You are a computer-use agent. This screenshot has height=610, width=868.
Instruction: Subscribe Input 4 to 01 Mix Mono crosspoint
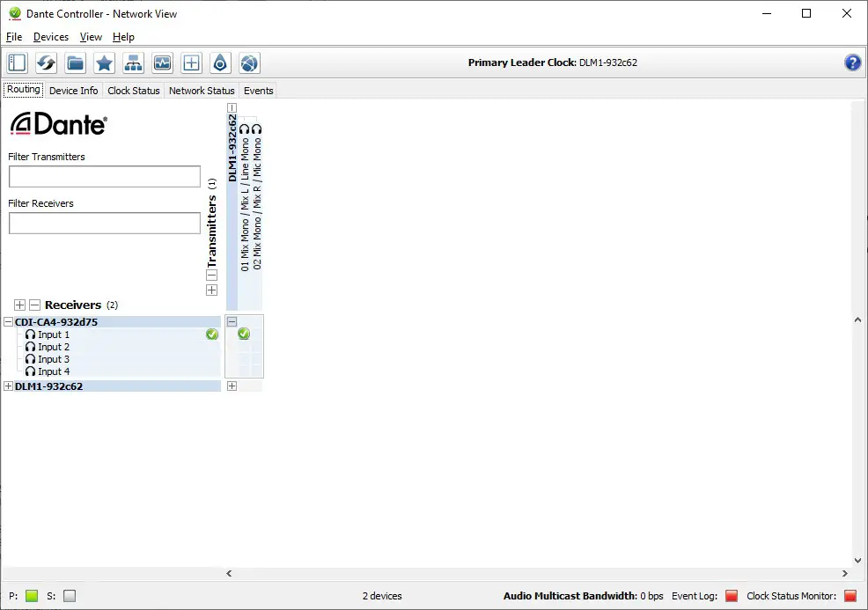[244, 371]
